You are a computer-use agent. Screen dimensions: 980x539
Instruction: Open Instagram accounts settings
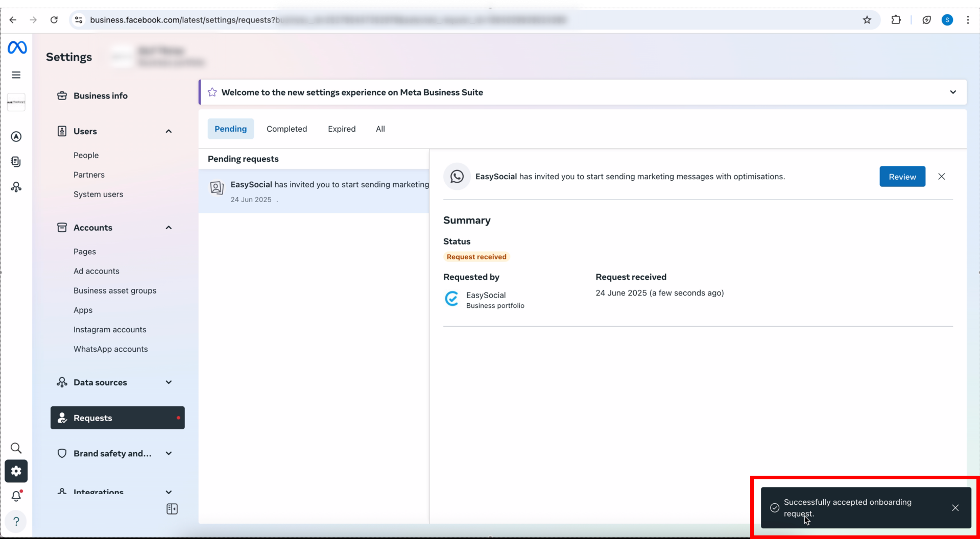pyautogui.click(x=110, y=330)
